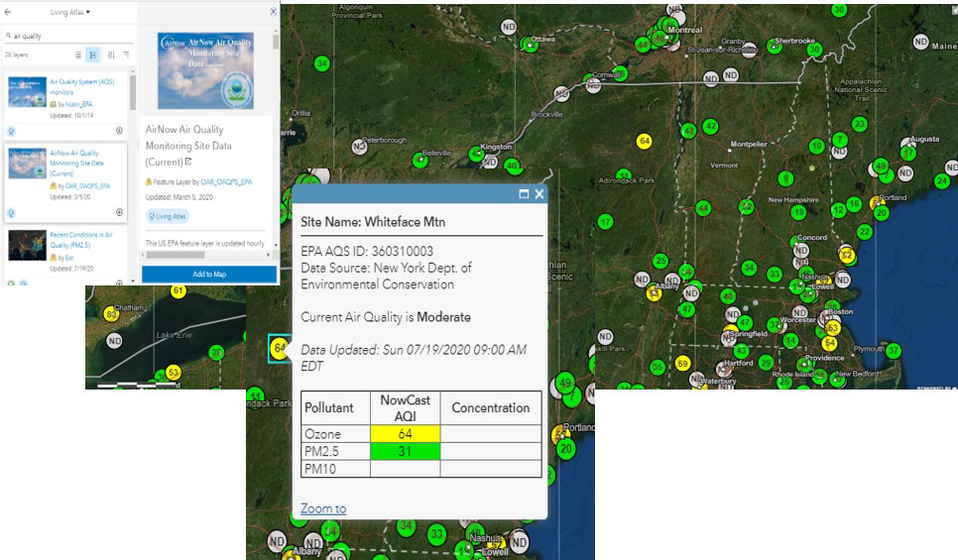Close the layer details pane

(x=274, y=12)
